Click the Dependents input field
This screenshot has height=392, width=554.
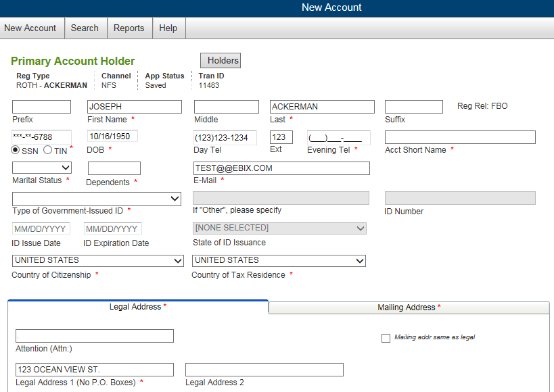114,168
